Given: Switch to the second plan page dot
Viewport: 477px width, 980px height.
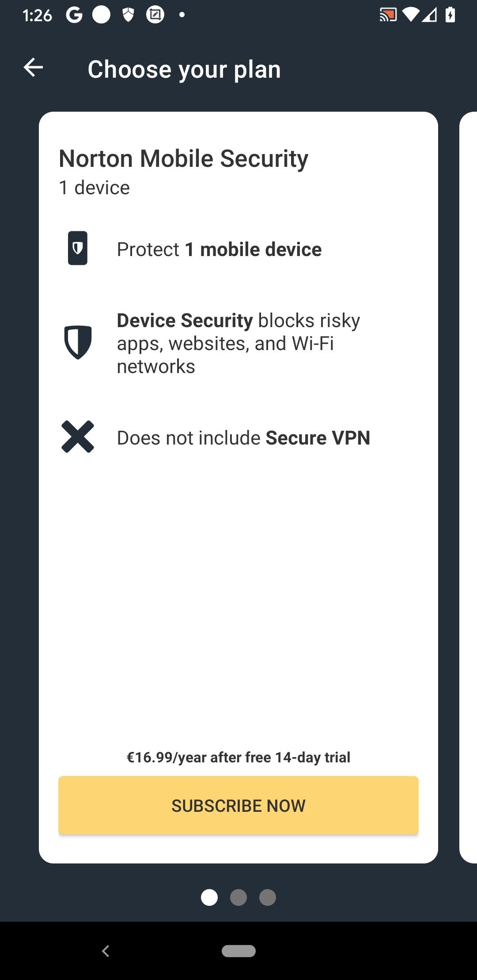Looking at the screenshot, I should (238, 897).
